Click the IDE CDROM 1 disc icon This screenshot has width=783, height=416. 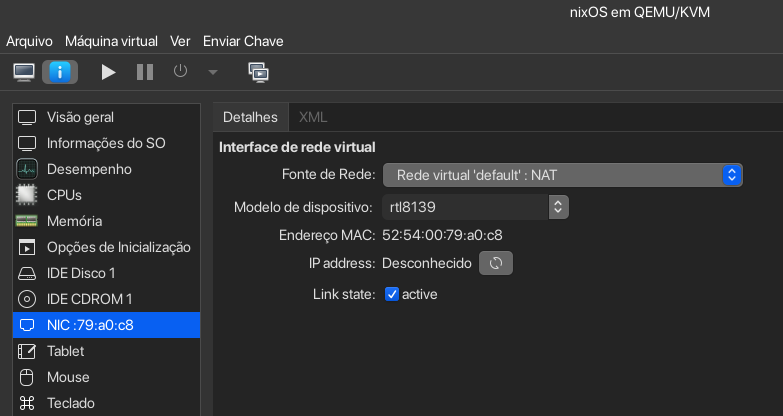point(27,299)
